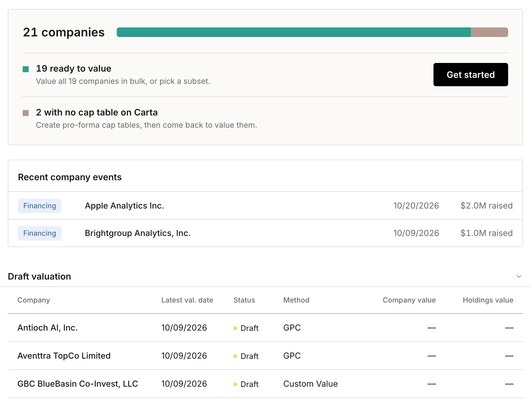Click the Draft status for GBC BlueBasin Co-Invest

click(246, 384)
